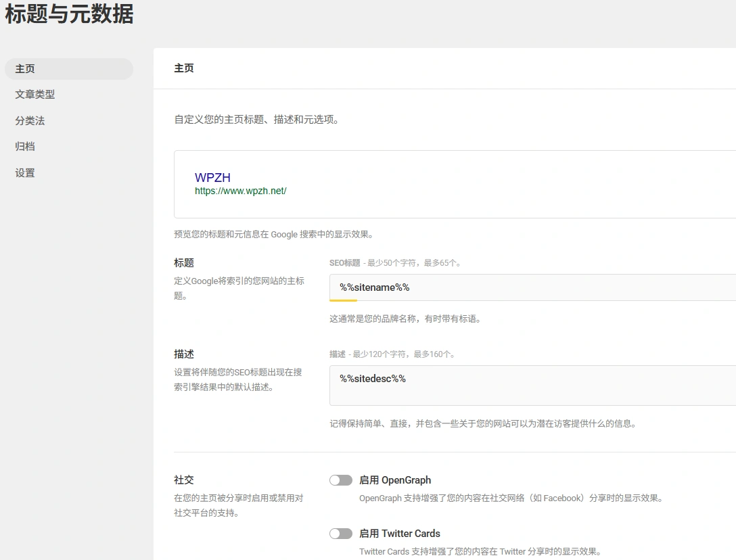
Task: Click the 社交 section label
Action: [184, 480]
